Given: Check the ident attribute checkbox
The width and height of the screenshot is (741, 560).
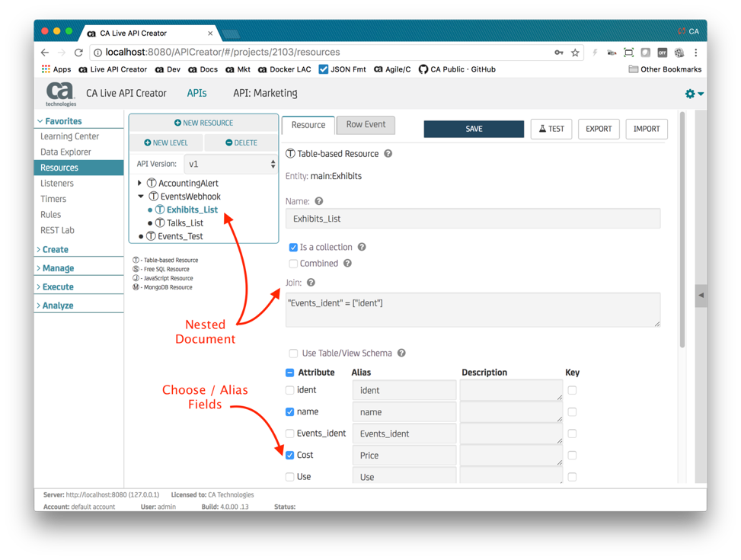Looking at the screenshot, I should click(289, 390).
